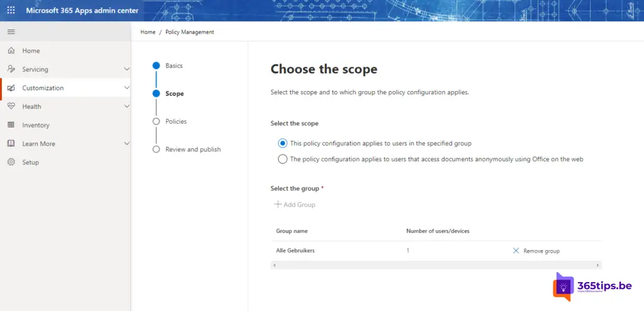Click the Inventory table icon

(x=11, y=125)
